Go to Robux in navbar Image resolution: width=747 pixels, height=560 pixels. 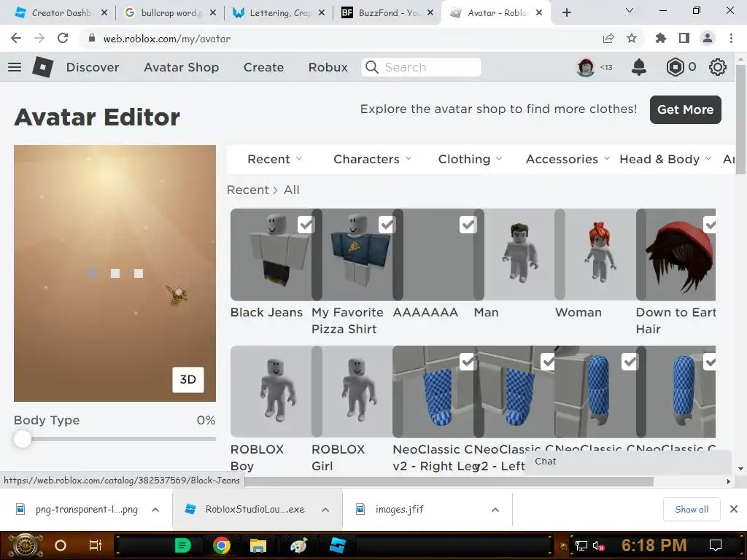pos(328,67)
